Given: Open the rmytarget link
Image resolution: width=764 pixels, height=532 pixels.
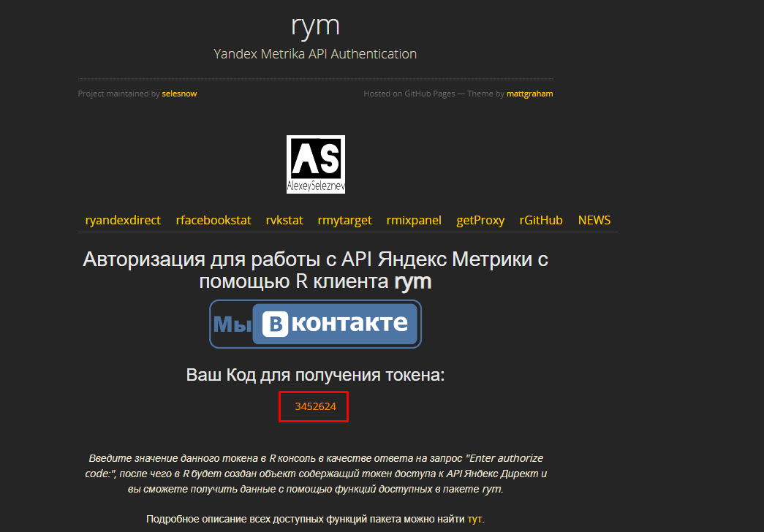Looking at the screenshot, I should coord(344,220).
